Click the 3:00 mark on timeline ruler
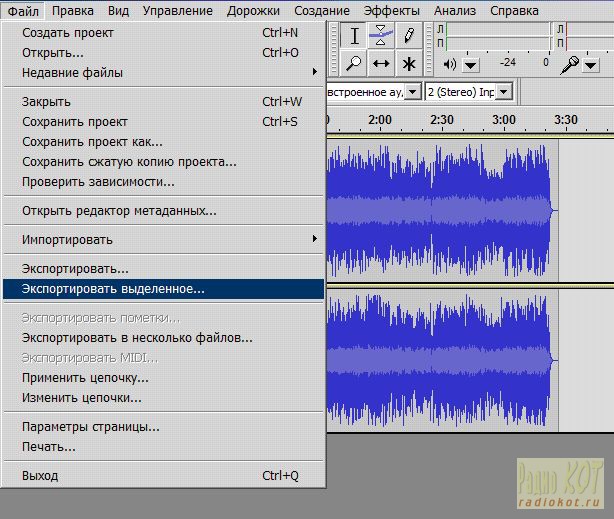Viewport: 614px width, 519px height. 504,120
